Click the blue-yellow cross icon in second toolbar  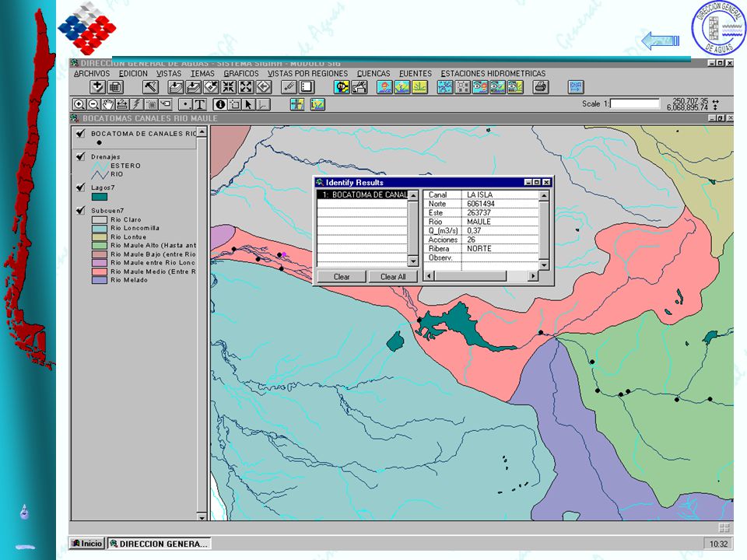[x=297, y=104]
